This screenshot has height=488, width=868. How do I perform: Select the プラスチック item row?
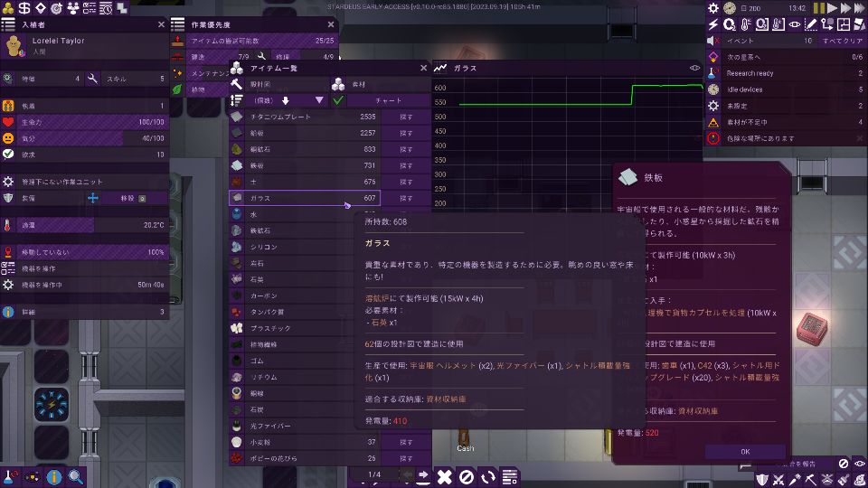tap(305, 328)
